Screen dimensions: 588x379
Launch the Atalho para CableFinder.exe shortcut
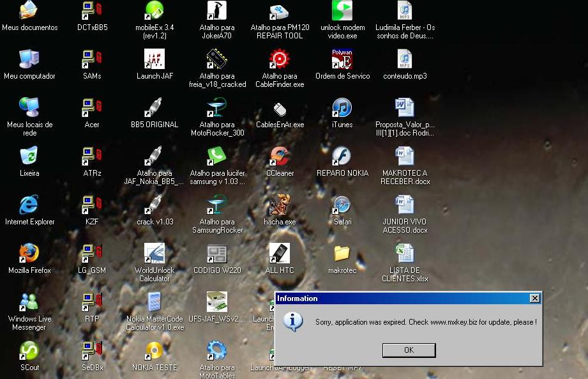click(x=280, y=59)
